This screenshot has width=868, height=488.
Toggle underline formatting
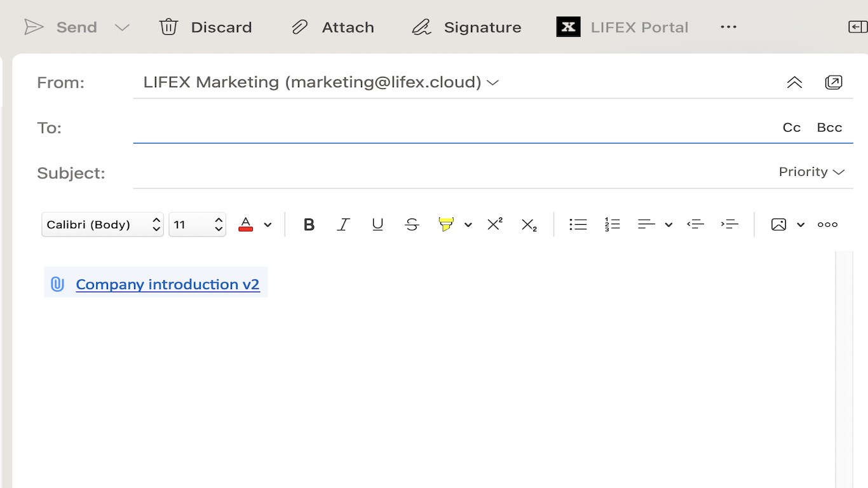point(377,224)
